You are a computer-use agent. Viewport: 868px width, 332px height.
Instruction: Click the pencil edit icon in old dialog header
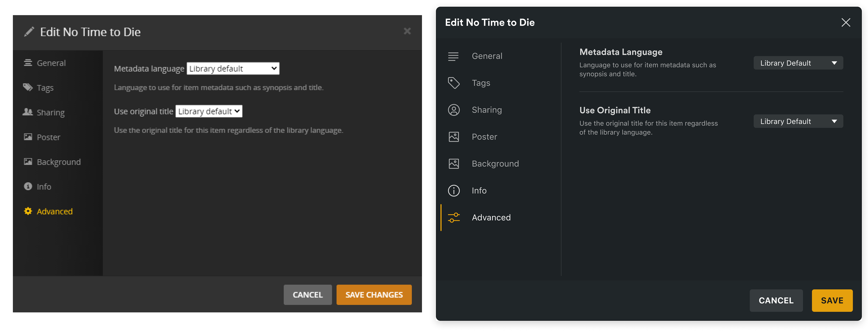[29, 32]
